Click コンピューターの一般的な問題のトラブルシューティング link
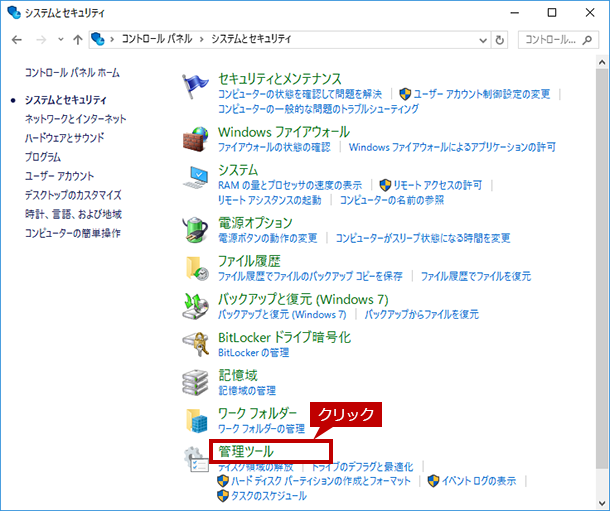This screenshot has width=610, height=511. (x=318, y=109)
